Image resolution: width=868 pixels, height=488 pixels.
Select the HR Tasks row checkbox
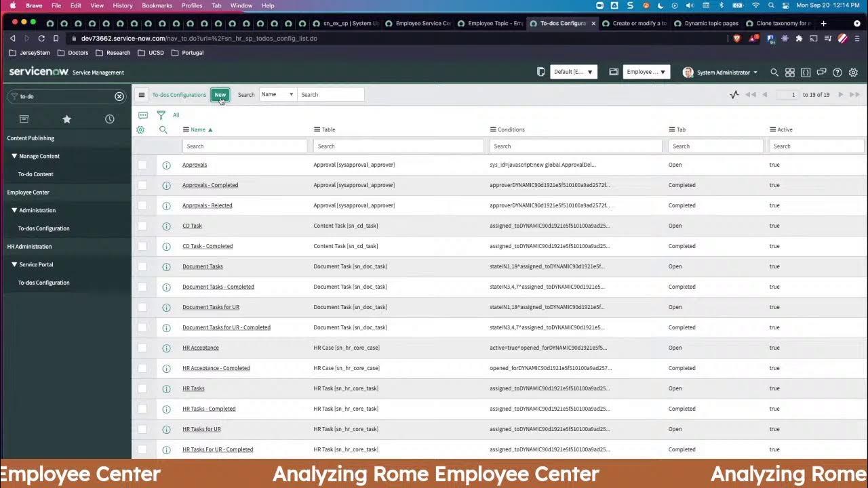[x=142, y=388]
